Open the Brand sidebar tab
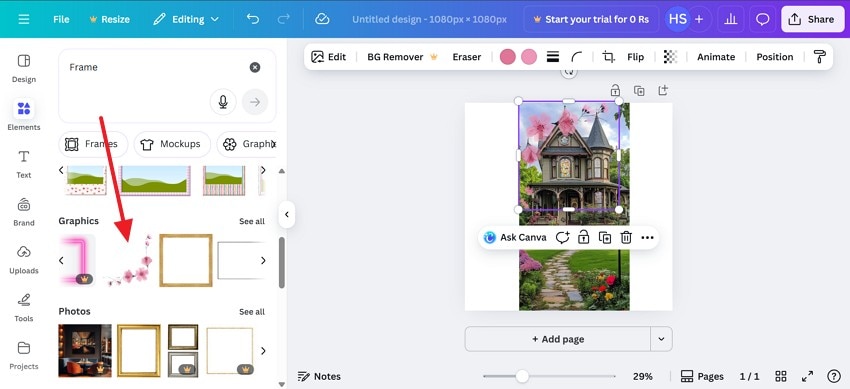This screenshot has width=850, height=389. 24,211
